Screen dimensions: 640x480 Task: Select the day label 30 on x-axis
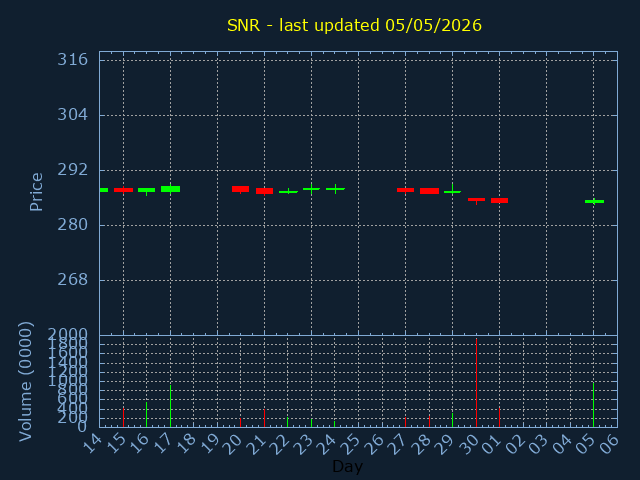[469, 444]
